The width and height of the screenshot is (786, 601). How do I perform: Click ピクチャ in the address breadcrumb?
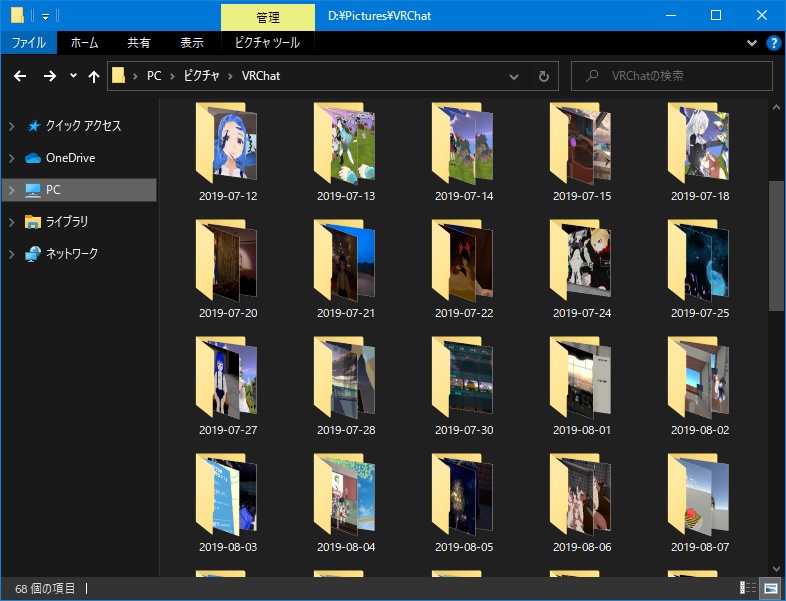tap(202, 76)
